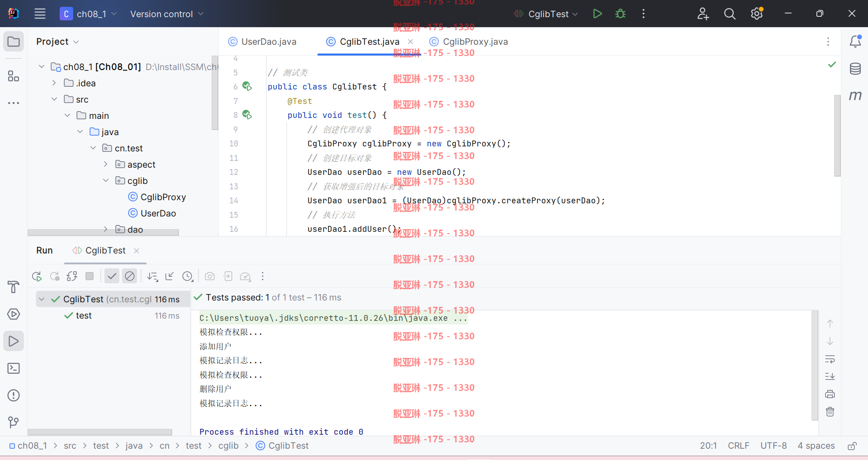
Task: Toggle scroll to end of console
Action: [x=830, y=376]
